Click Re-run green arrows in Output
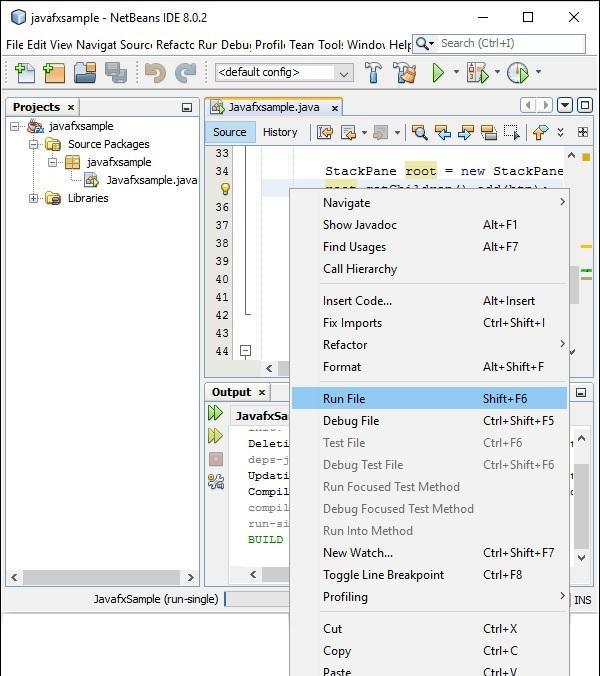 tap(216, 413)
